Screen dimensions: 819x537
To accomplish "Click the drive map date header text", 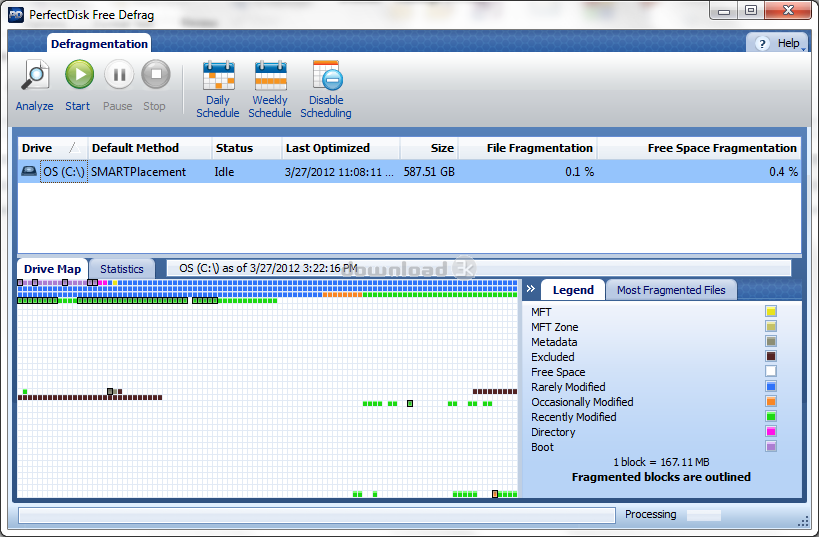I will point(268,268).
